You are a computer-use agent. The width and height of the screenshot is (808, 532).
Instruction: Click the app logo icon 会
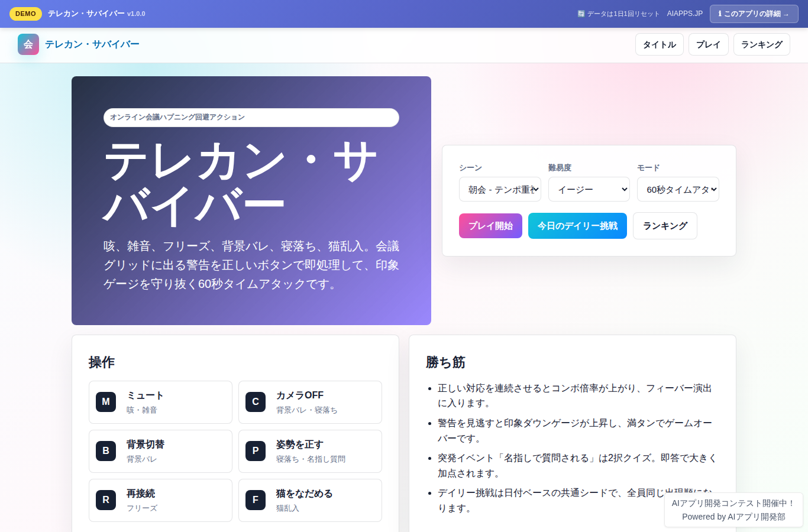coord(28,44)
